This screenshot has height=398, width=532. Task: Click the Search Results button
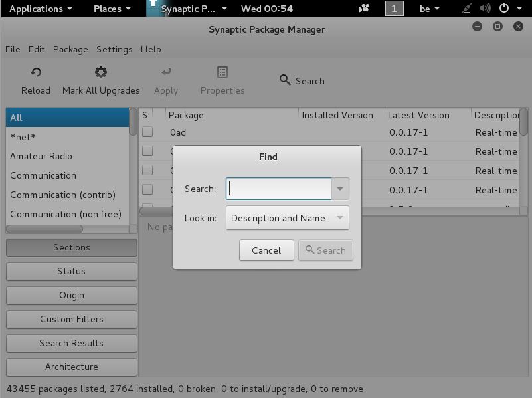pos(72,343)
